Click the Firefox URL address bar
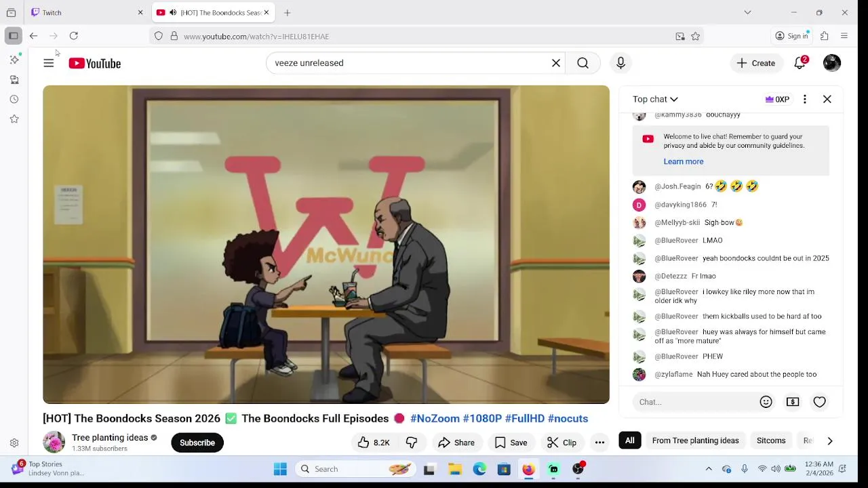 pyautogui.click(x=426, y=36)
